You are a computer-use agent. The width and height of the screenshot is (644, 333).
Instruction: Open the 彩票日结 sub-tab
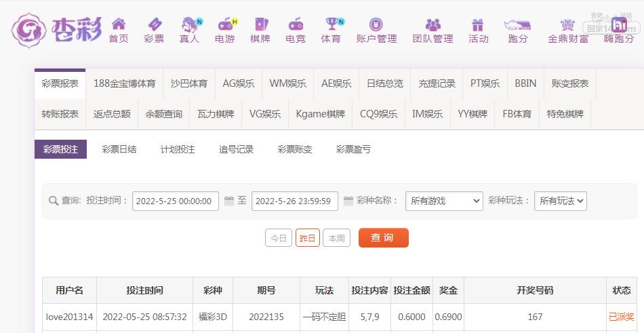pos(119,149)
